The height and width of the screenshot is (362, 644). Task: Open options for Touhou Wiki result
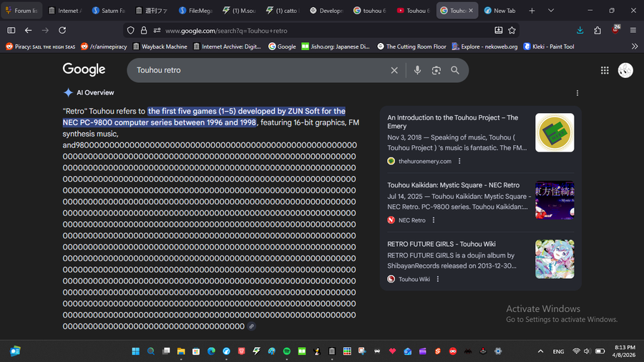438,279
